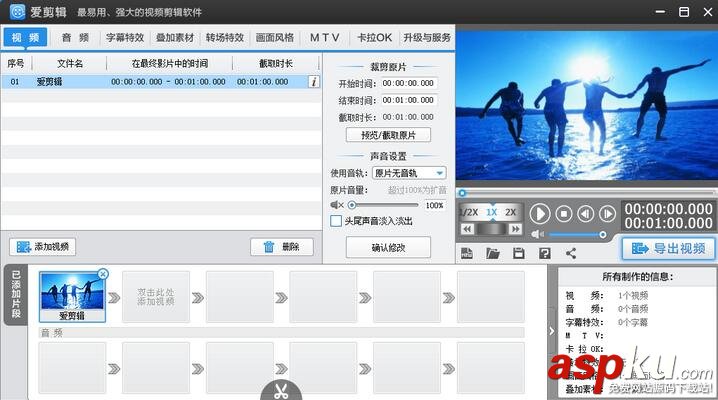Open a project with the folder icon
Viewport: 718px width, 400px height.
click(x=493, y=253)
